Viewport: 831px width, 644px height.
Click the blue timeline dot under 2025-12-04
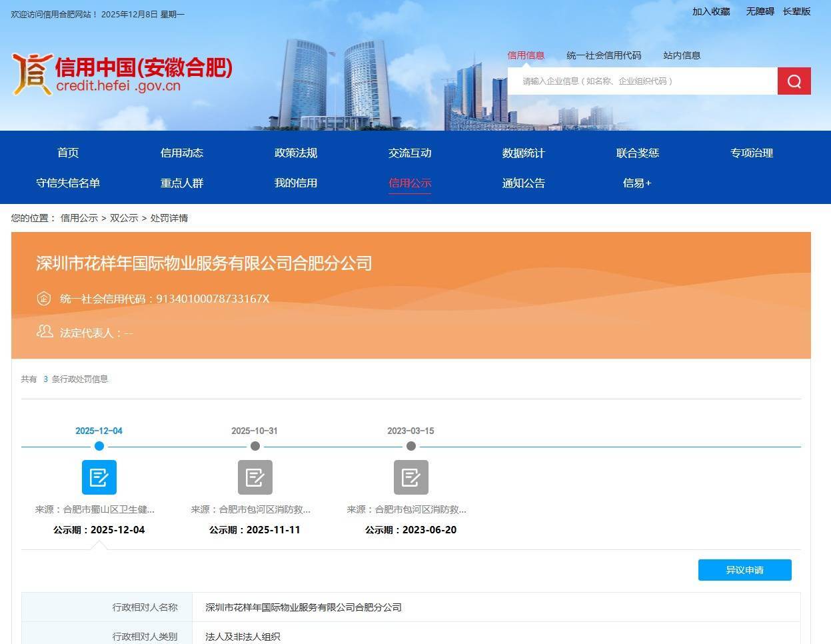point(99,446)
